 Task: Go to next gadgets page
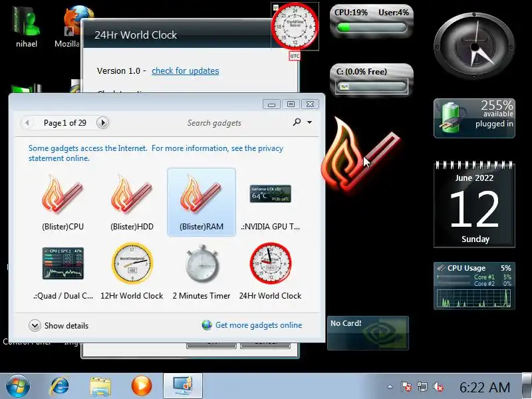[102, 122]
